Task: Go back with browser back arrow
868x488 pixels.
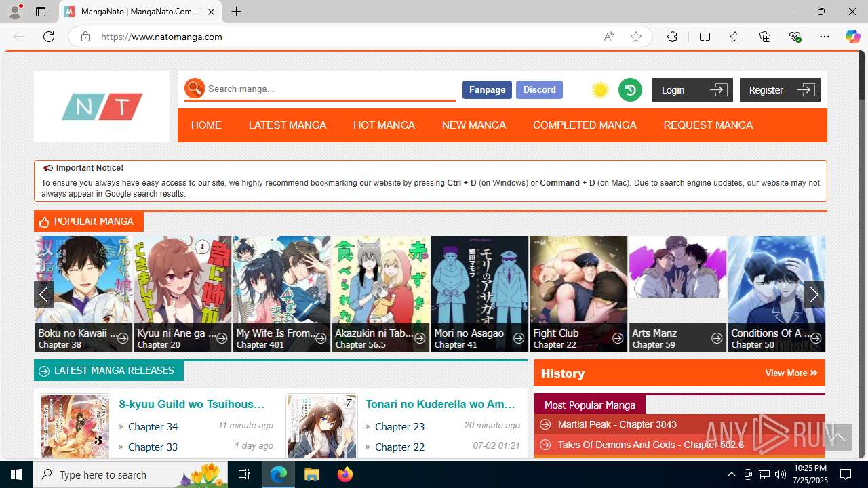Action: [19, 37]
